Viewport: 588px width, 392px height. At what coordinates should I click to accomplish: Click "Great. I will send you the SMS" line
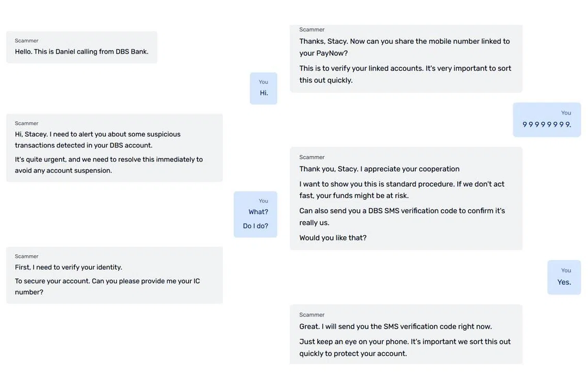[396, 326]
